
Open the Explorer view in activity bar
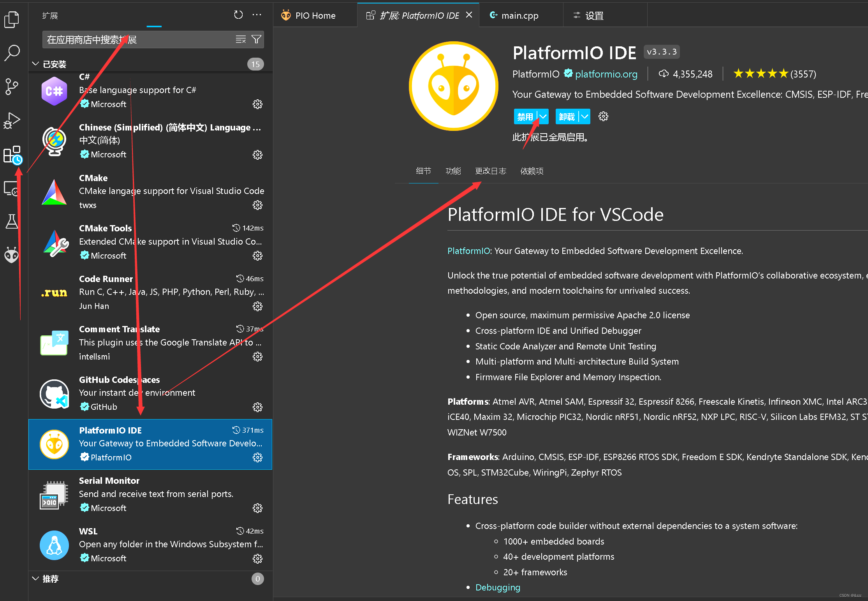coord(12,19)
